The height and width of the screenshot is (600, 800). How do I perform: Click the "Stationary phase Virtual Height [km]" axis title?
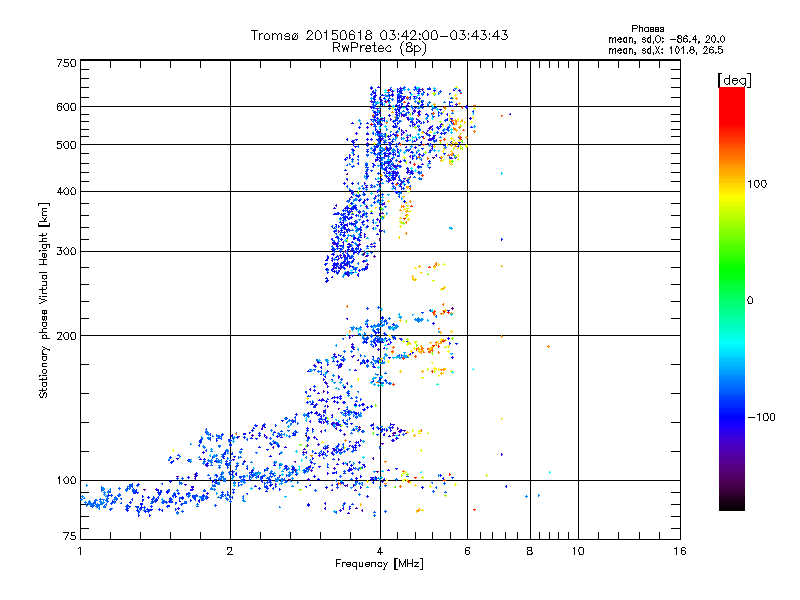pos(43,301)
